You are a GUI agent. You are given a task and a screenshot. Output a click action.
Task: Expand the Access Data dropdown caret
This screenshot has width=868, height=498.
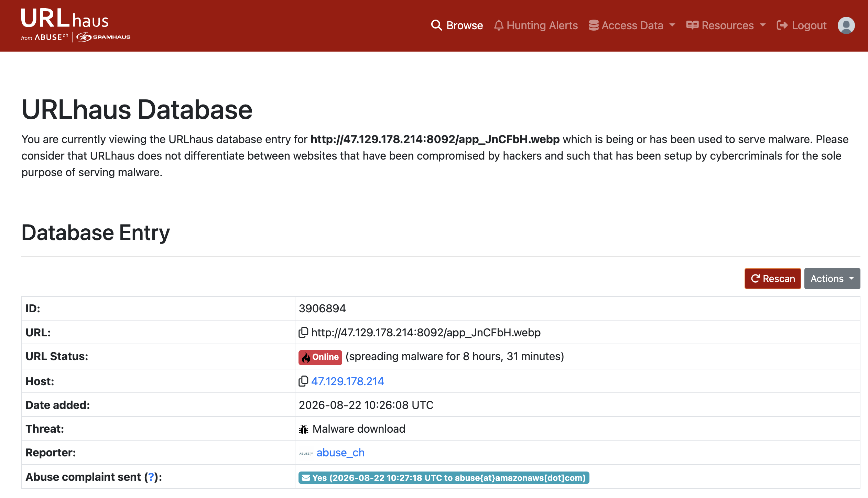[x=672, y=25]
